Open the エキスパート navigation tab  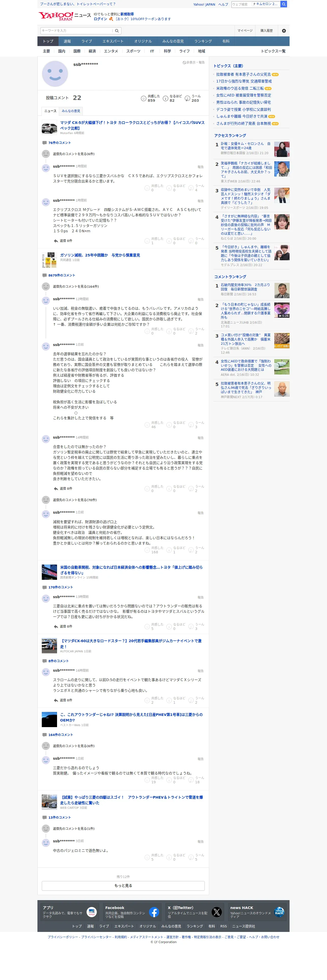[x=113, y=41]
